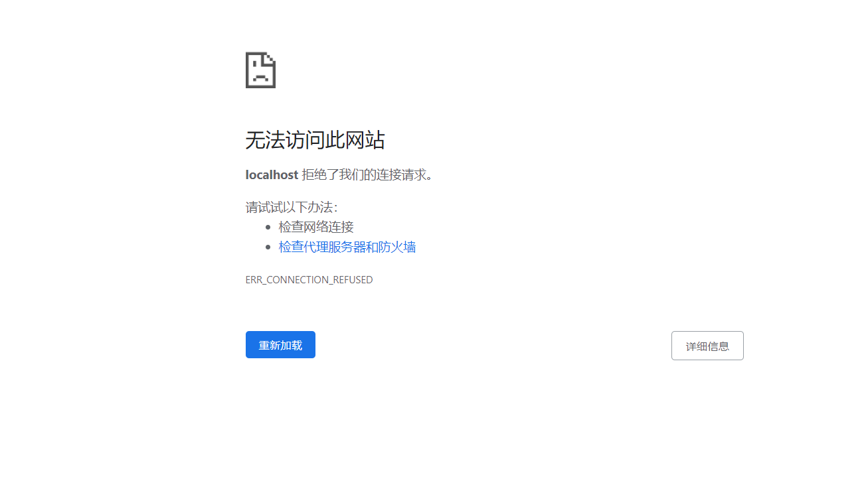Click the 请试试以下办法 suggestion text

click(x=292, y=206)
